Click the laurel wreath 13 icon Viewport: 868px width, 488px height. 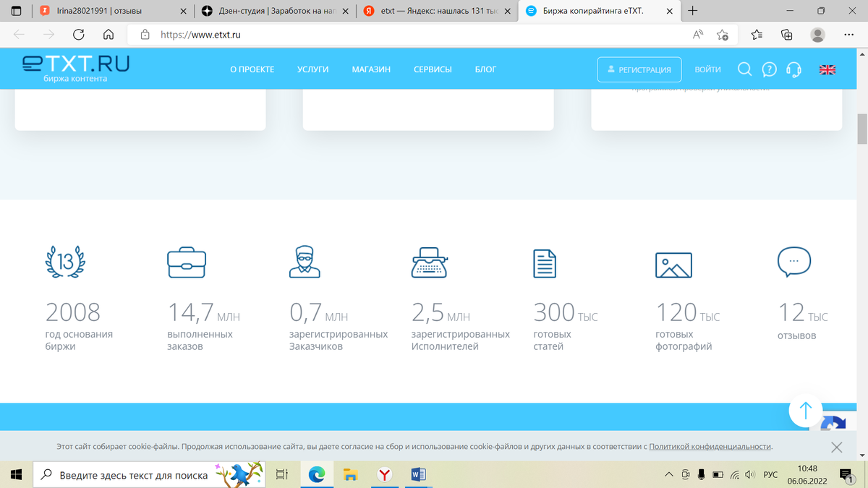[x=65, y=262]
